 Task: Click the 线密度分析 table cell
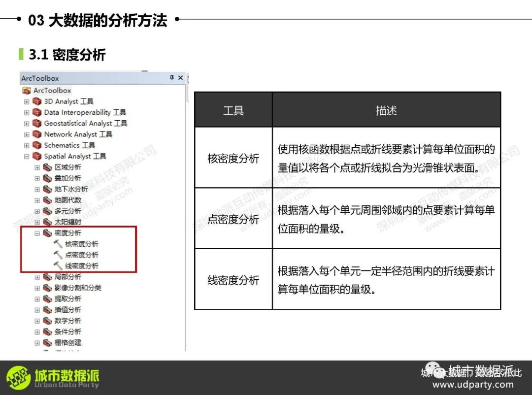[233, 280]
